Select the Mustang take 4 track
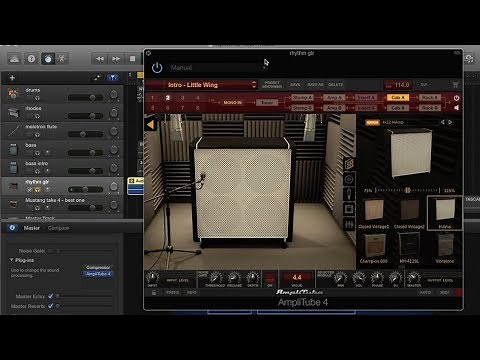Screen dimensions: 480x360 click(x=62, y=204)
